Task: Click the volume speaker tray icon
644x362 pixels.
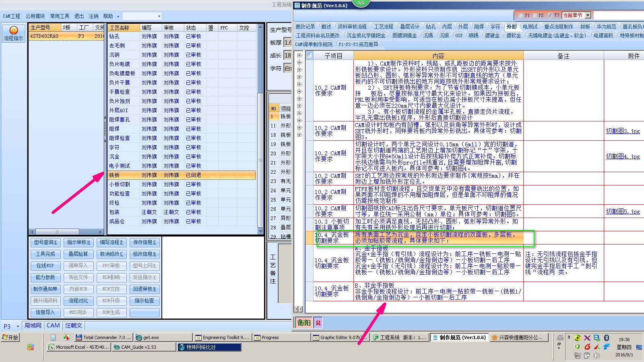Action: pyautogui.click(x=597, y=356)
